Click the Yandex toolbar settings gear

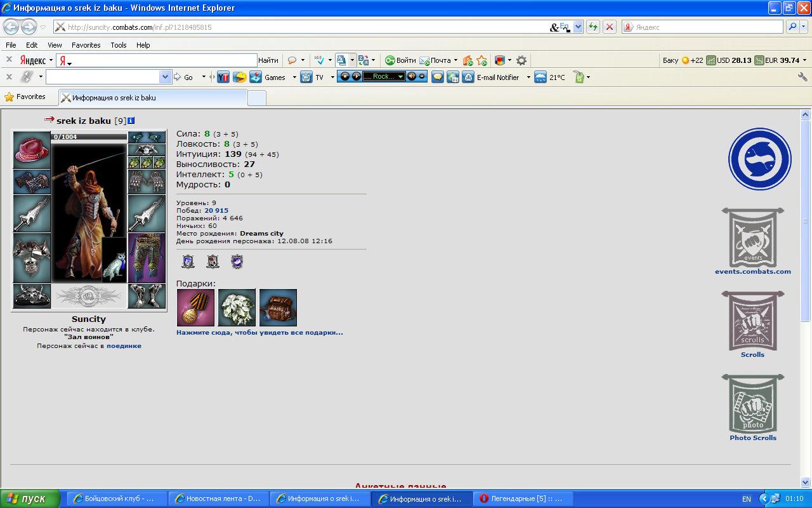coord(521,60)
